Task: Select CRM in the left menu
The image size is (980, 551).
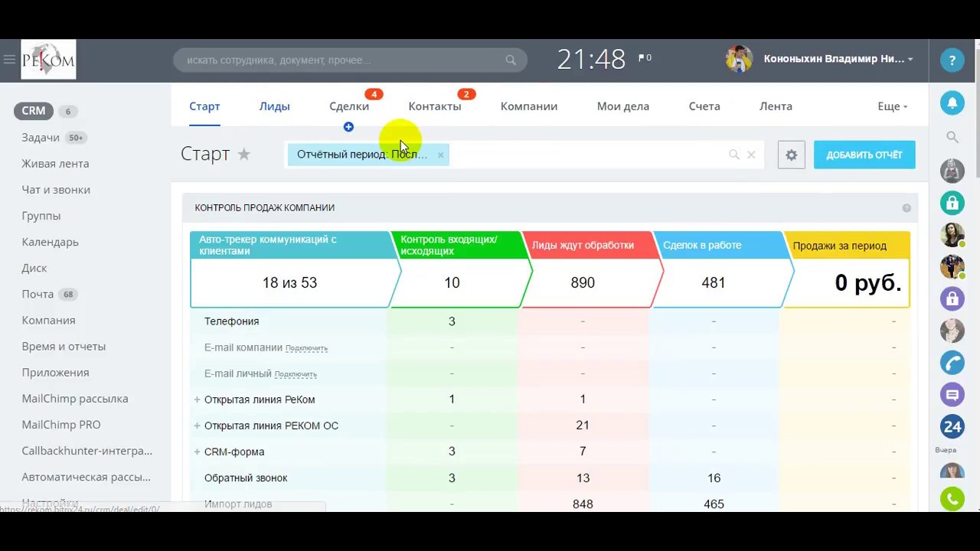Action: 33,111
